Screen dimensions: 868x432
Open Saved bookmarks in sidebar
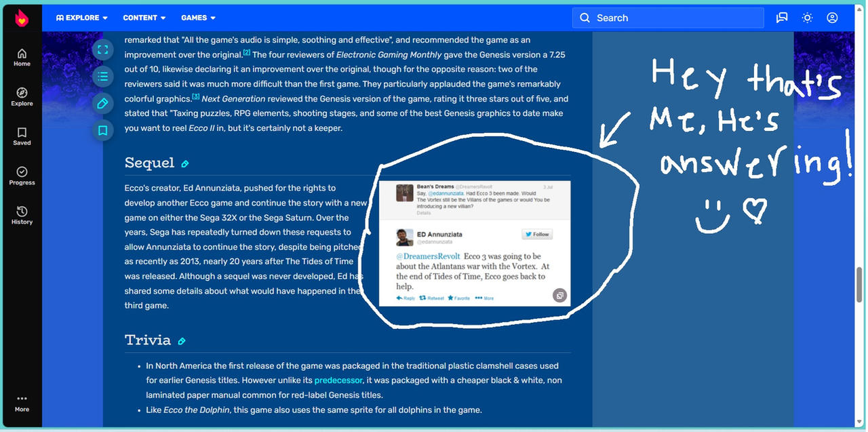pos(22,137)
